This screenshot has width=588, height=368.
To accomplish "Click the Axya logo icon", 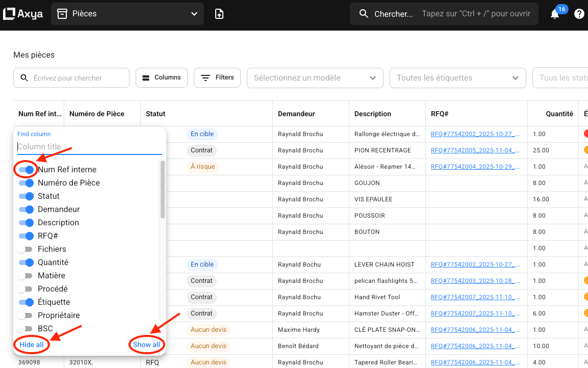I will 10,14.
